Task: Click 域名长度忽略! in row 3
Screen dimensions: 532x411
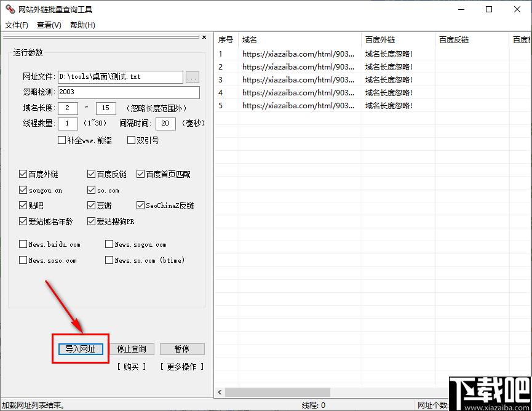Action: tap(389, 80)
